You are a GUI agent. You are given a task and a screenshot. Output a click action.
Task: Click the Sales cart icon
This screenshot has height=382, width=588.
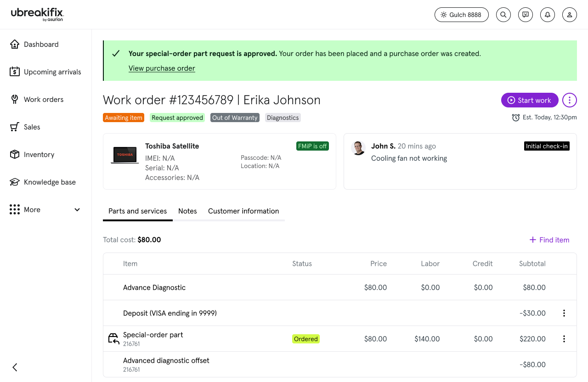[x=15, y=127]
